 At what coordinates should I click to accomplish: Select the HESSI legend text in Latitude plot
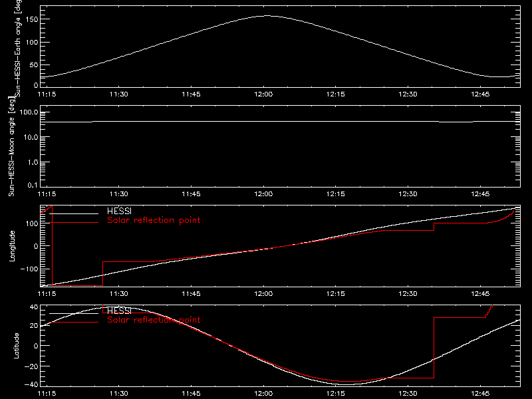coord(119,311)
